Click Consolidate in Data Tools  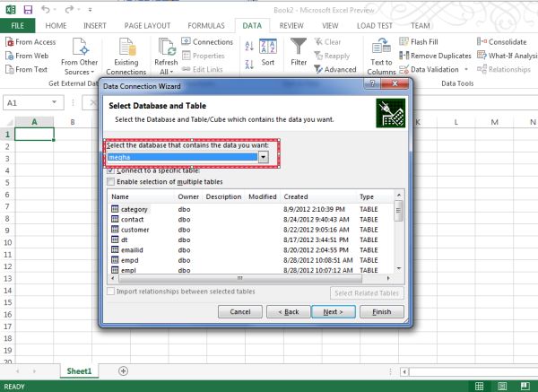(502, 42)
